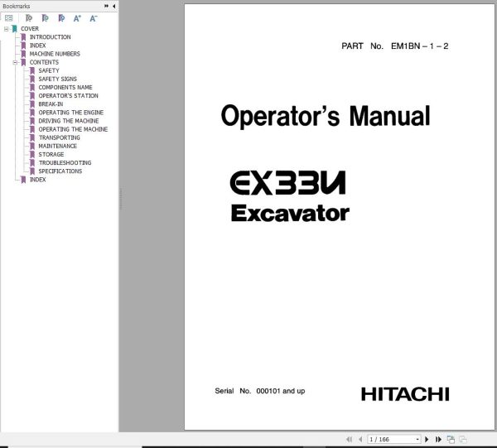Open the DRIVING THE MACHINE bookmark
Image resolution: width=497 pixels, height=448 pixels.
[x=69, y=121]
